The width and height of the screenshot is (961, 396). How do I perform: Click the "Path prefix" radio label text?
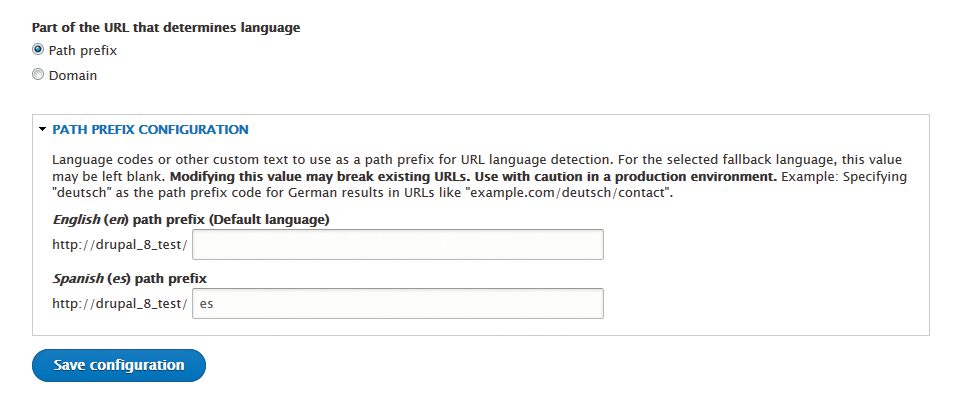[83, 50]
